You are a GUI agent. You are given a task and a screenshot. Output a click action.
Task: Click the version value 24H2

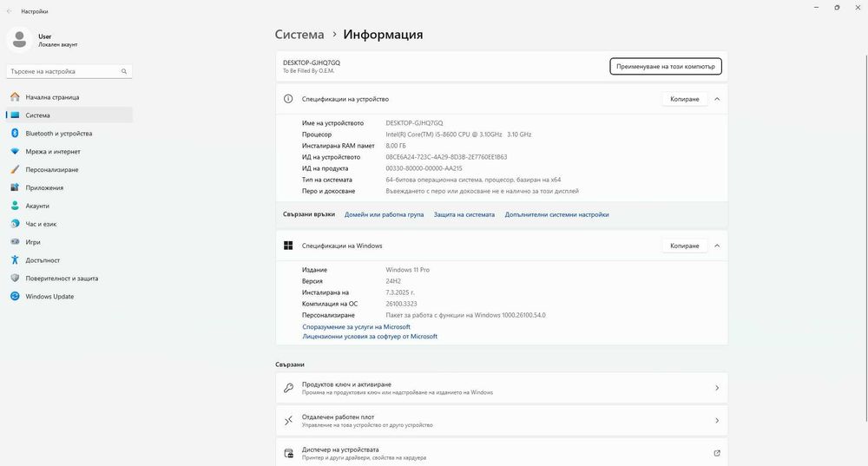[x=393, y=281]
